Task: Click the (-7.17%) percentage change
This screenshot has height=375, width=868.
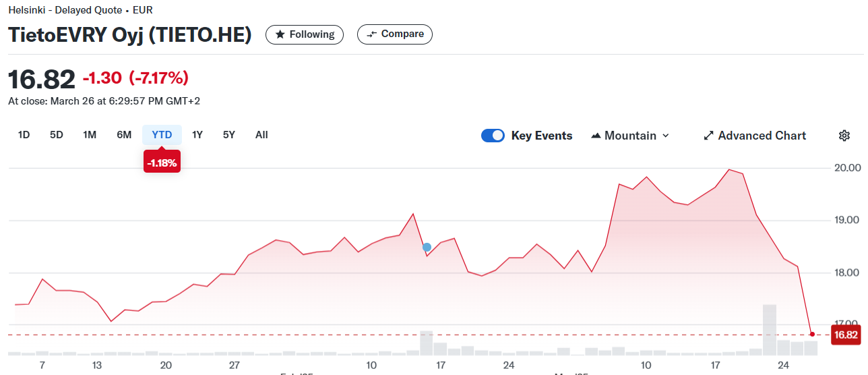Action: [x=159, y=78]
